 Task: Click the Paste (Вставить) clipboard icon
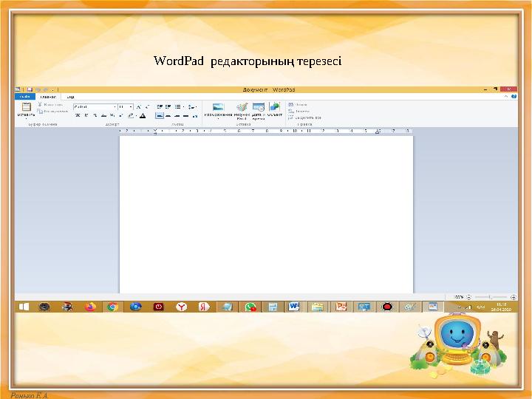[x=26, y=107]
